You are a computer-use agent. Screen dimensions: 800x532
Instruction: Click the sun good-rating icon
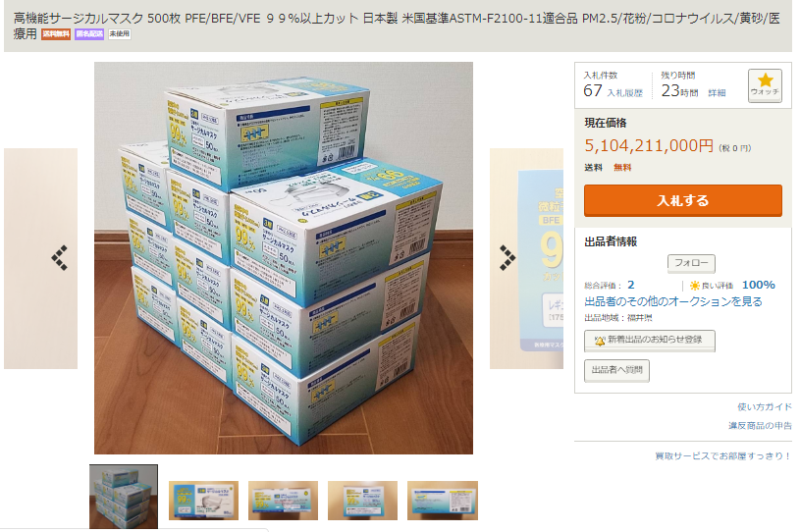point(694,285)
